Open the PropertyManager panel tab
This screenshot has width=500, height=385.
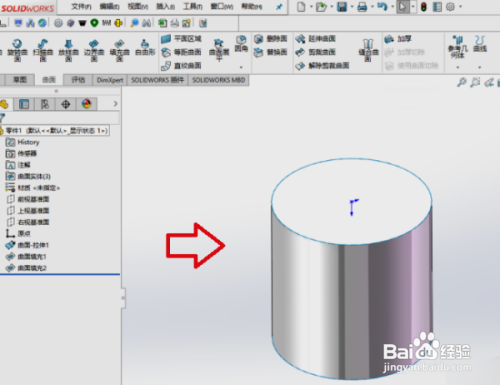click(24, 104)
